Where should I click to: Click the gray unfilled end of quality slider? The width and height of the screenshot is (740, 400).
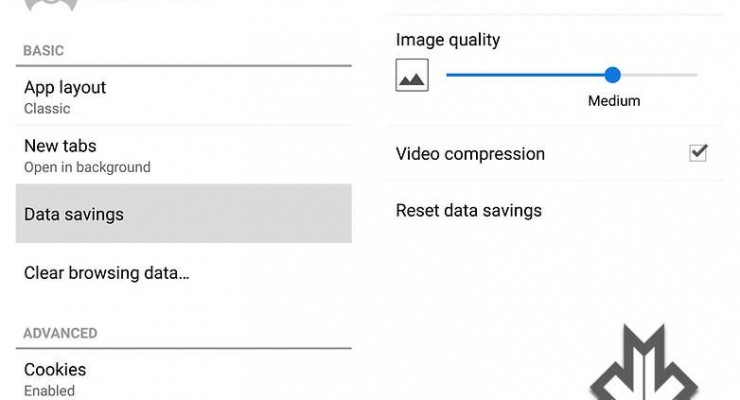coord(660,75)
